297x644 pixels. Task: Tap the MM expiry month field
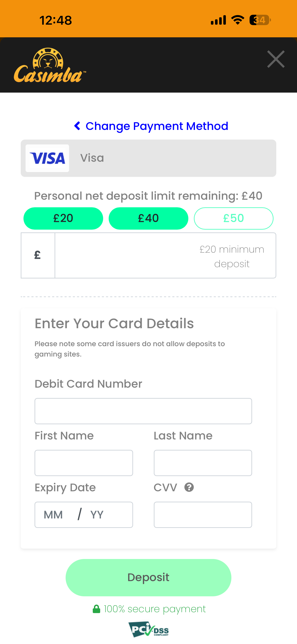pyautogui.click(x=53, y=515)
